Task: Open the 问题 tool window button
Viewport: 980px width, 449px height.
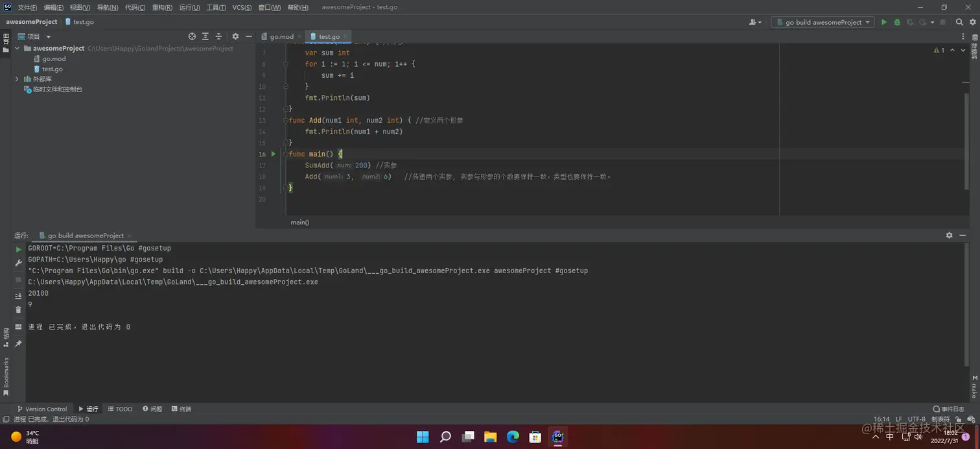Action: [x=152, y=409]
